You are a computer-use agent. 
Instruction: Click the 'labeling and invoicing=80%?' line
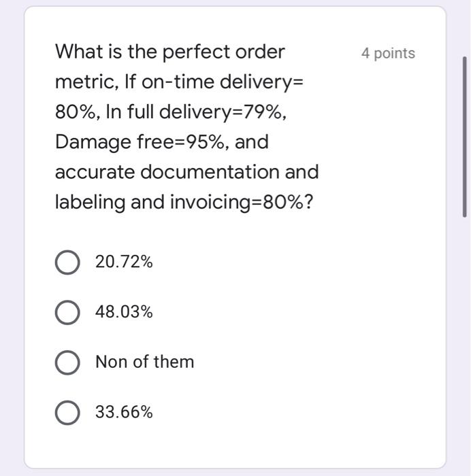tap(184, 202)
